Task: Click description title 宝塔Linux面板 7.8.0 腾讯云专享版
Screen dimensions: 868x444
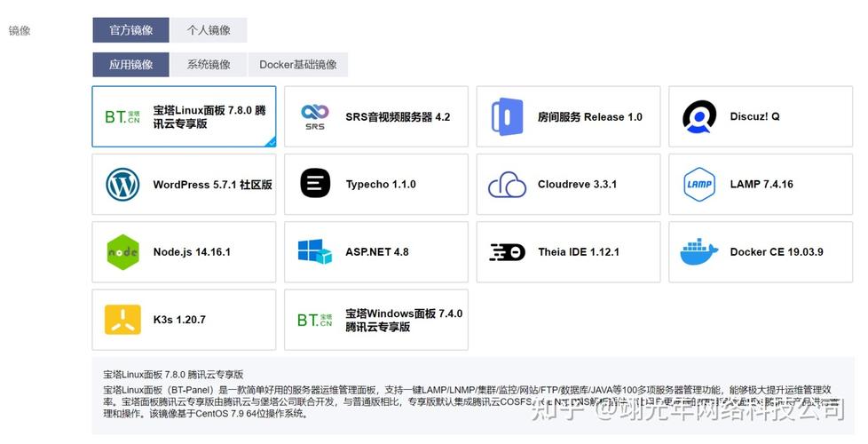Action: point(173,374)
